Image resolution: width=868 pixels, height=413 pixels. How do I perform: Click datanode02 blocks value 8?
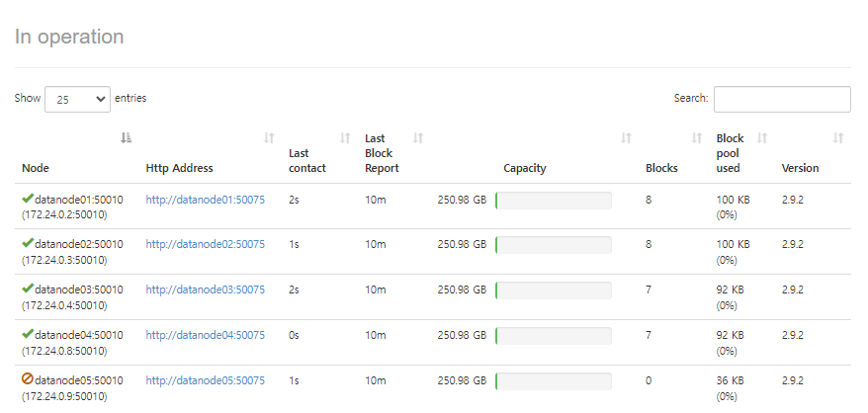(x=649, y=244)
